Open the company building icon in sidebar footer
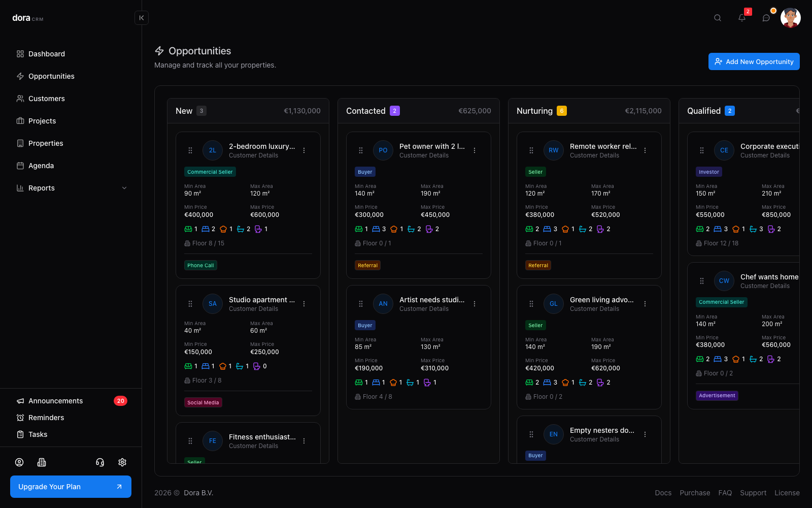 pyautogui.click(x=42, y=462)
